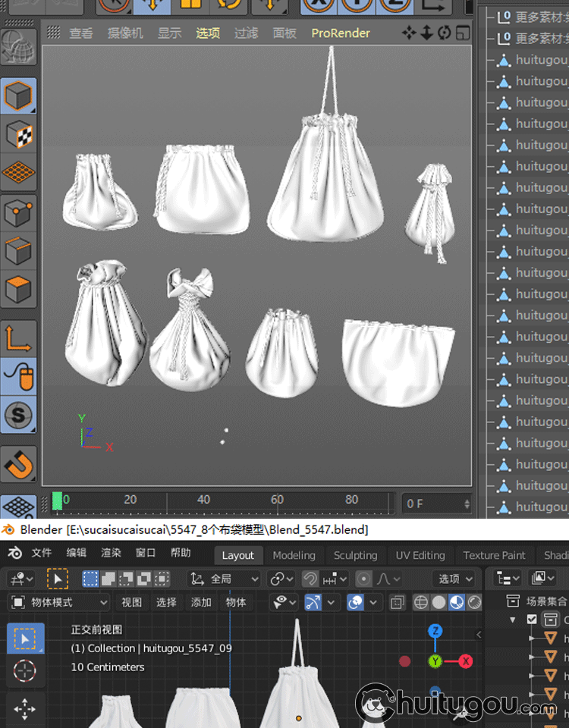Toggle Blender's show overlays button

pyautogui.click(x=355, y=602)
